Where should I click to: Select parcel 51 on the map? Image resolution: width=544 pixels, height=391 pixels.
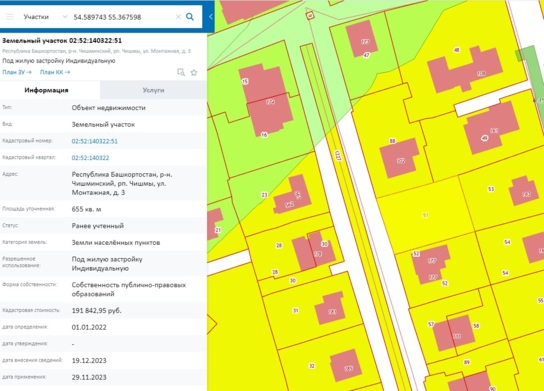click(x=425, y=215)
